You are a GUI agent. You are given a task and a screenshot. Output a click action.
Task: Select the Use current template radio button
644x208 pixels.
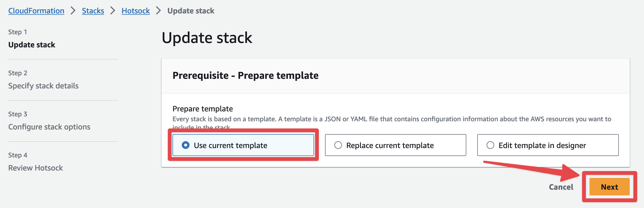click(186, 145)
